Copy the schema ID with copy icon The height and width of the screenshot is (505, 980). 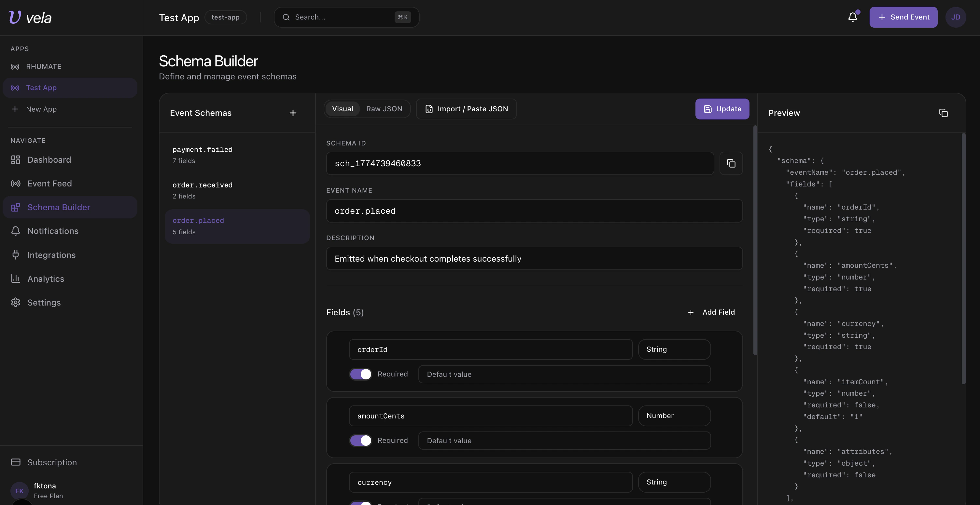coord(731,164)
